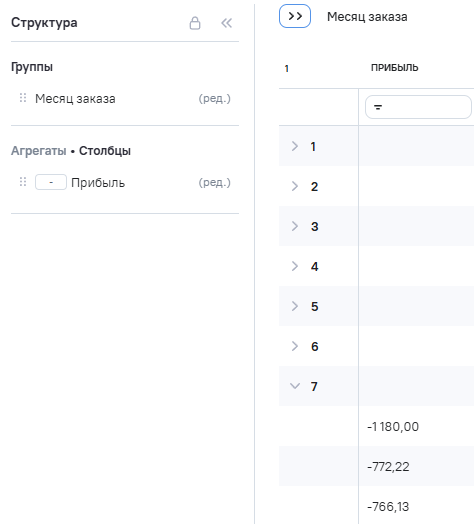Click the filter icon under ПРИБЫЛЬ

tap(378, 107)
